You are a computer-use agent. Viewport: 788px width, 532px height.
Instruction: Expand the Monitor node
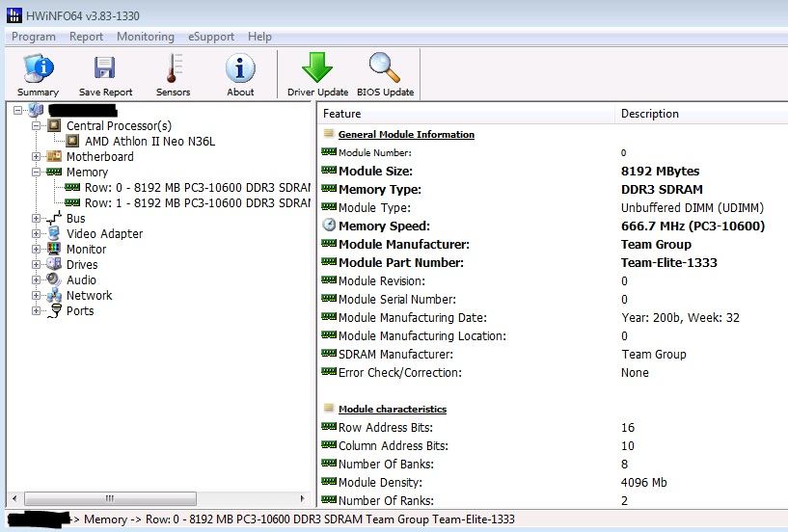click(x=37, y=249)
